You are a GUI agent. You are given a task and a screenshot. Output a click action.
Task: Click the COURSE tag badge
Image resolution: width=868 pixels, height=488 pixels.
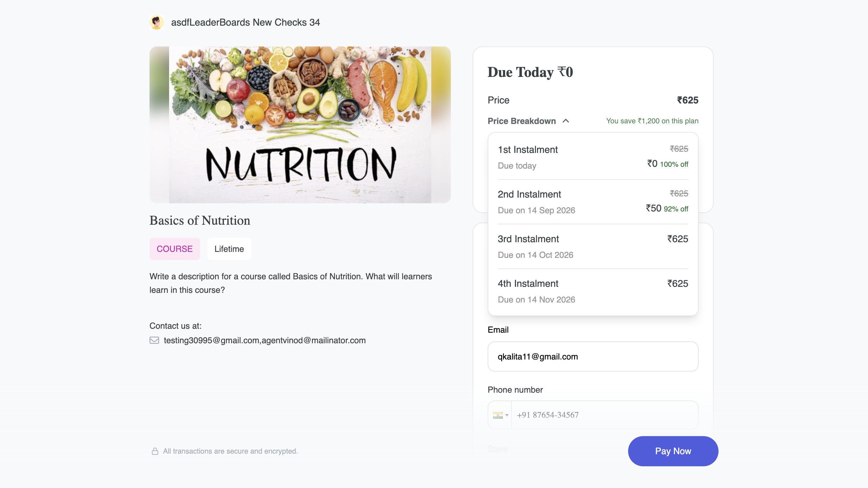[x=175, y=249]
